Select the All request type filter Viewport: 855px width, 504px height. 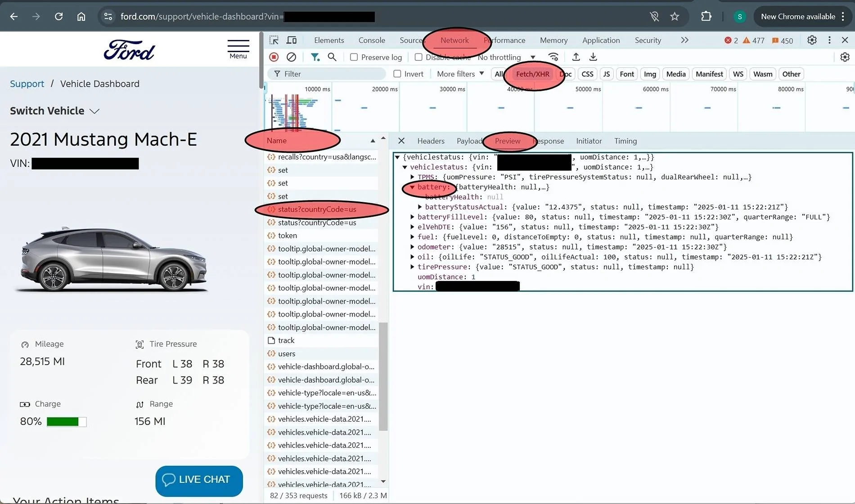(498, 74)
